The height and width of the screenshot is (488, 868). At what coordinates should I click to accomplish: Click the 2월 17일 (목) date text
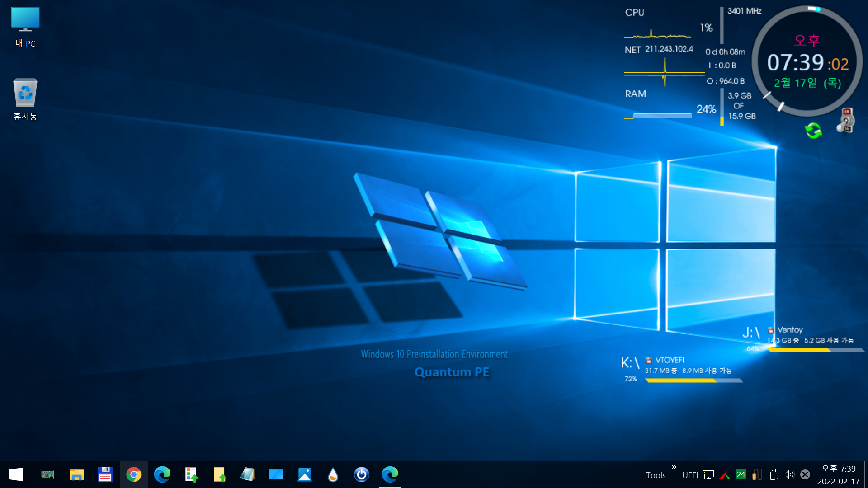[807, 83]
